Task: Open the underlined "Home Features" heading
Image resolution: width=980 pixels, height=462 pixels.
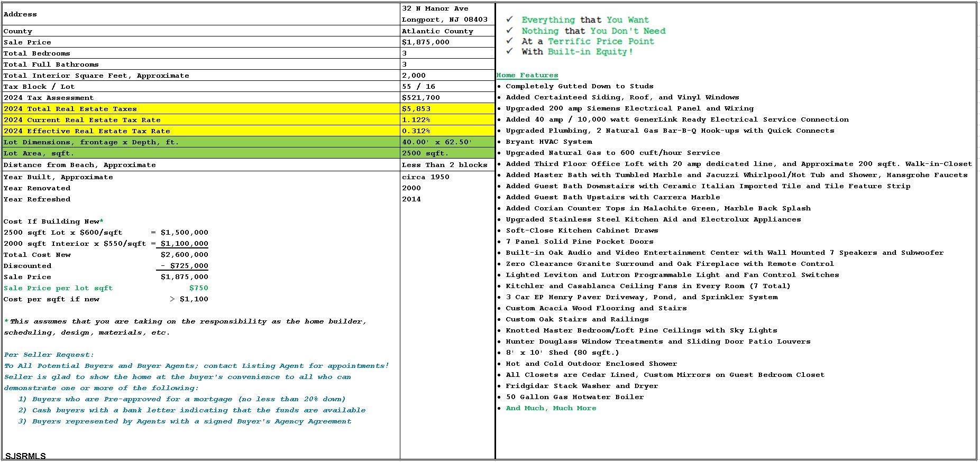Action: (527, 75)
